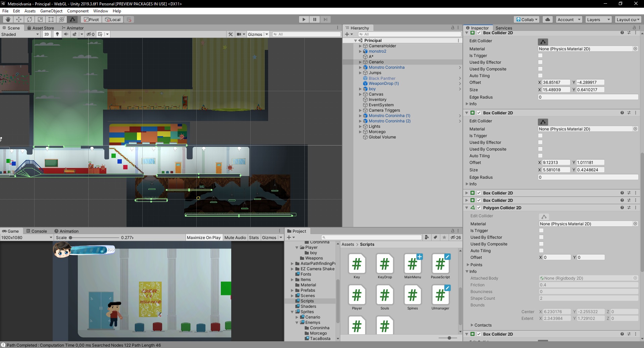Viewport: 644px width, 348px height.
Task: Select the KeyDrop script asset
Action: coord(385,266)
